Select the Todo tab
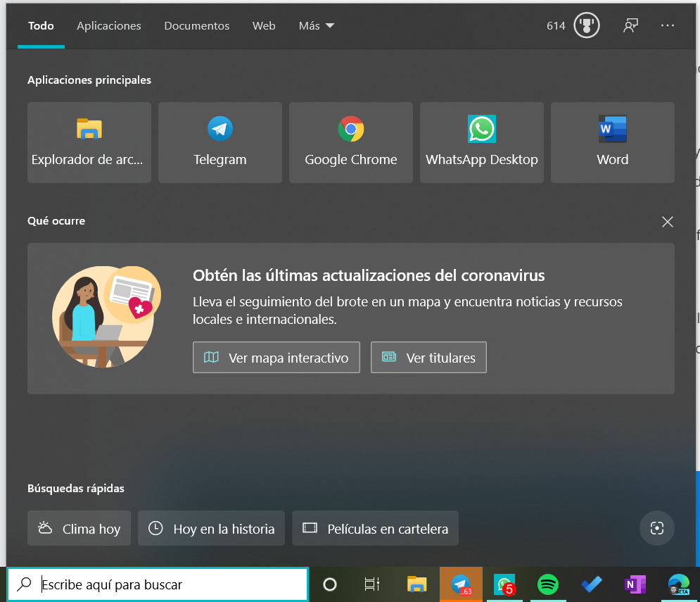Image resolution: width=700 pixels, height=602 pixels. click(41, 26)
